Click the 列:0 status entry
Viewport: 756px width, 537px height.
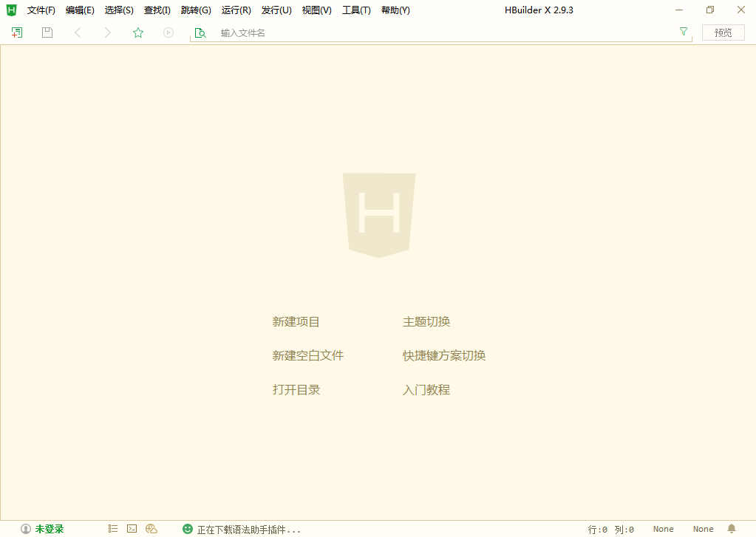click(624, 530)
